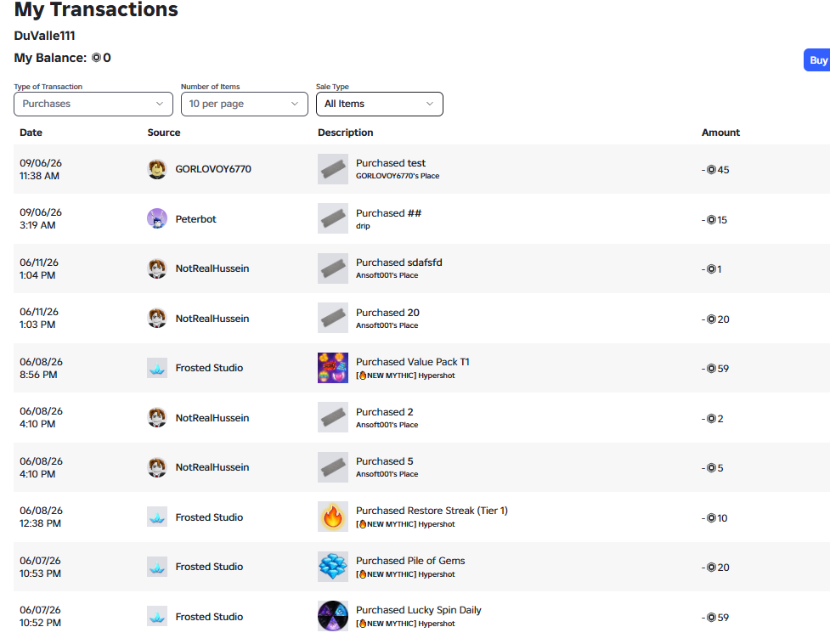This screenshot has width=830, height=644.
Task: Click NotRealHussein avatar for Purchased 5
Action: click(x=156, y=467)
